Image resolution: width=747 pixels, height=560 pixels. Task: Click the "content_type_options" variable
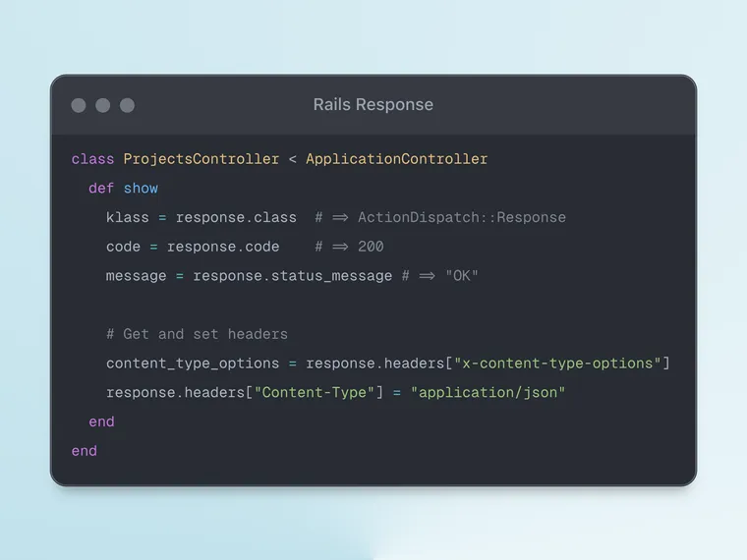click(193, 364)
